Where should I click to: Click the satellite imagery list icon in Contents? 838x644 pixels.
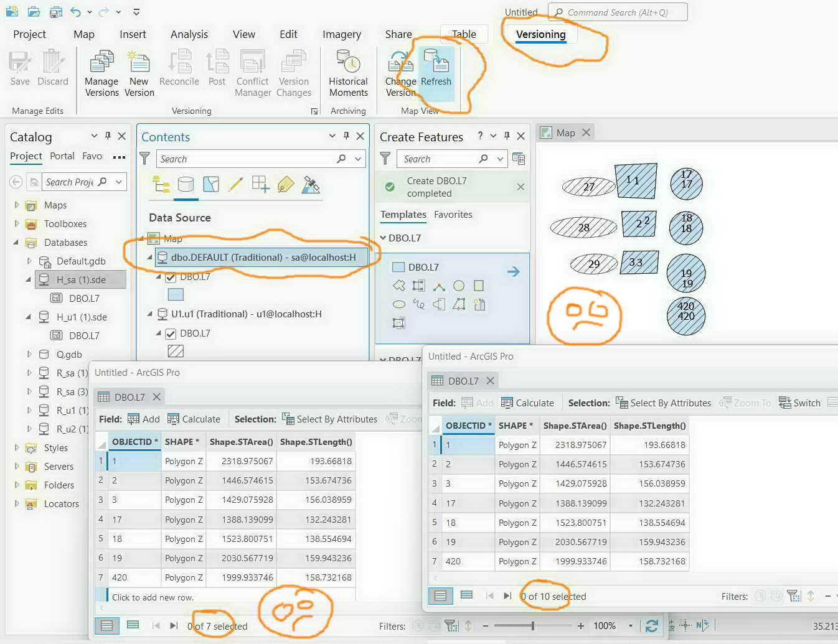[311, 184]
